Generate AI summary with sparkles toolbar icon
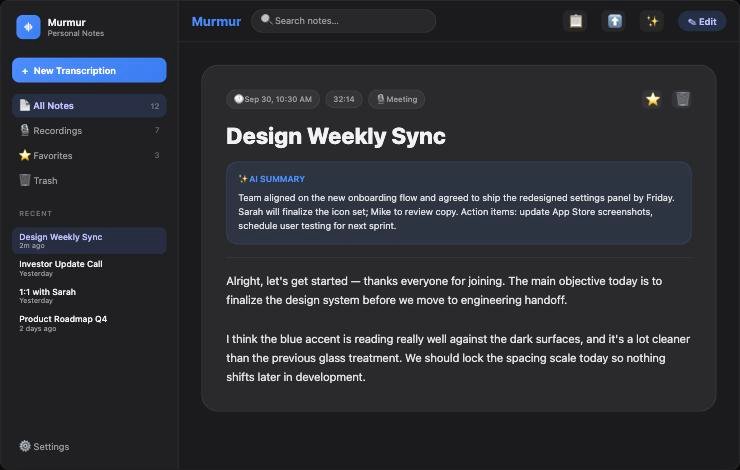 click(x=653, y=21)
